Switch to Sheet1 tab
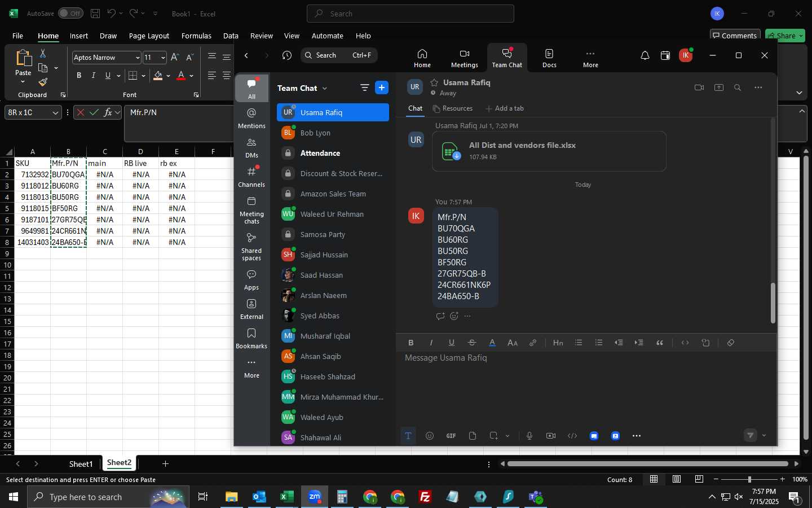The image size is (812, 508). point(81,464)
